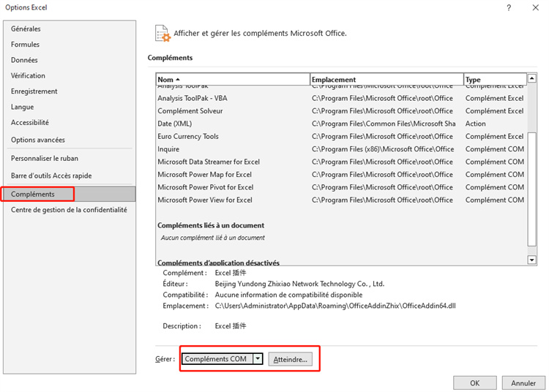Image resolution: width=549 pixels, height=392 pixels.
Task: Click the add-ins gear document icon
Action: pos(163,33)
